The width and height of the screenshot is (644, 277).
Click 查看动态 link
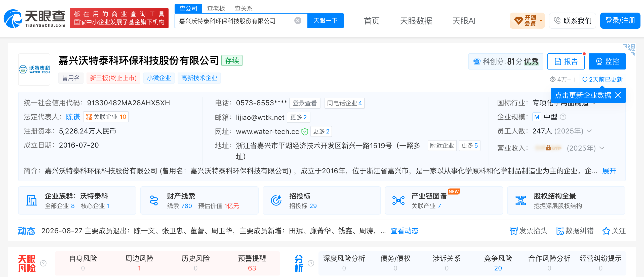(405, 231)
